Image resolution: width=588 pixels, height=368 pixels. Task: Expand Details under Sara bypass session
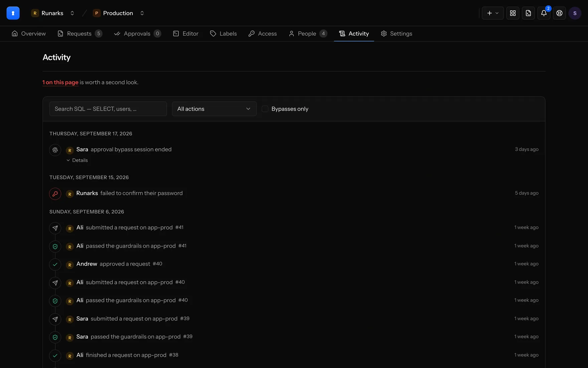click(77, 160)
